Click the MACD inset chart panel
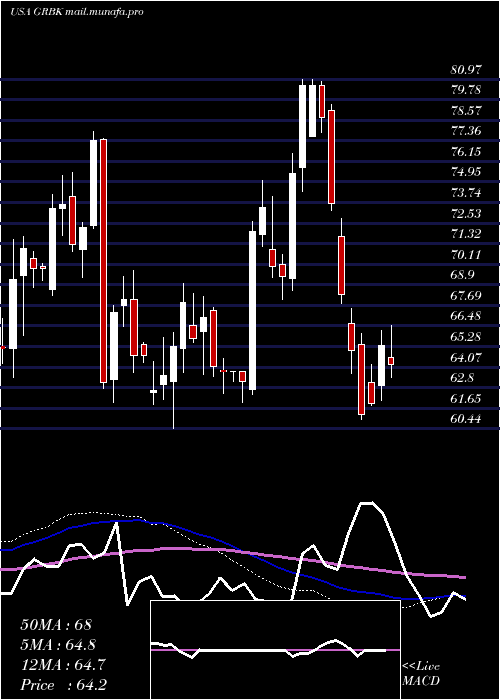This screenshot has width=500, height=700. 275,650
